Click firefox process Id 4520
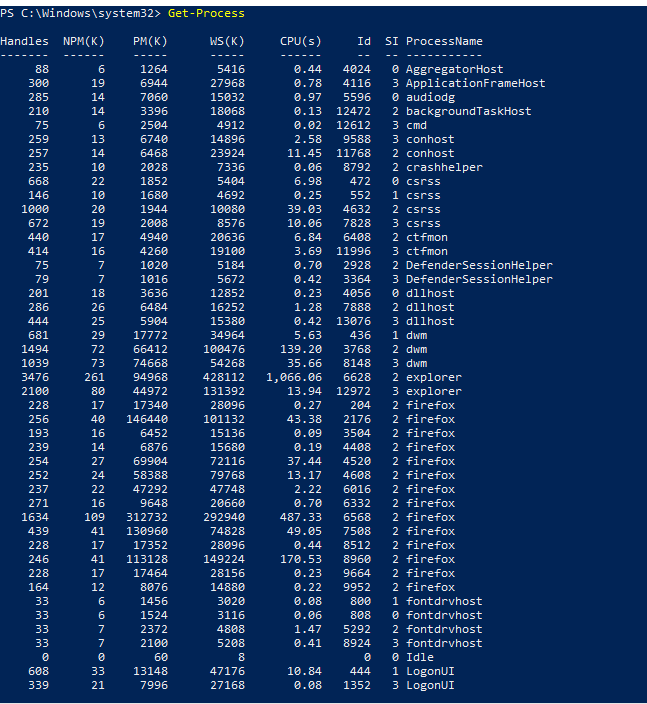The image size is (647, 704). click(x=357, y=461)
